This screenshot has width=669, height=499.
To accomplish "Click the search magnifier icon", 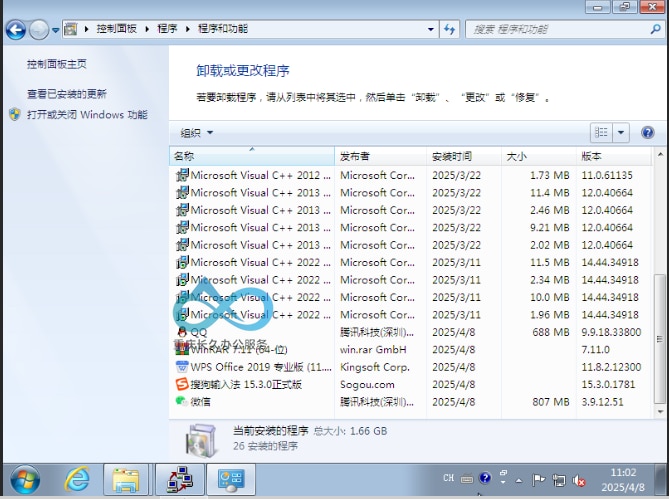I will [x=655, y=29].
